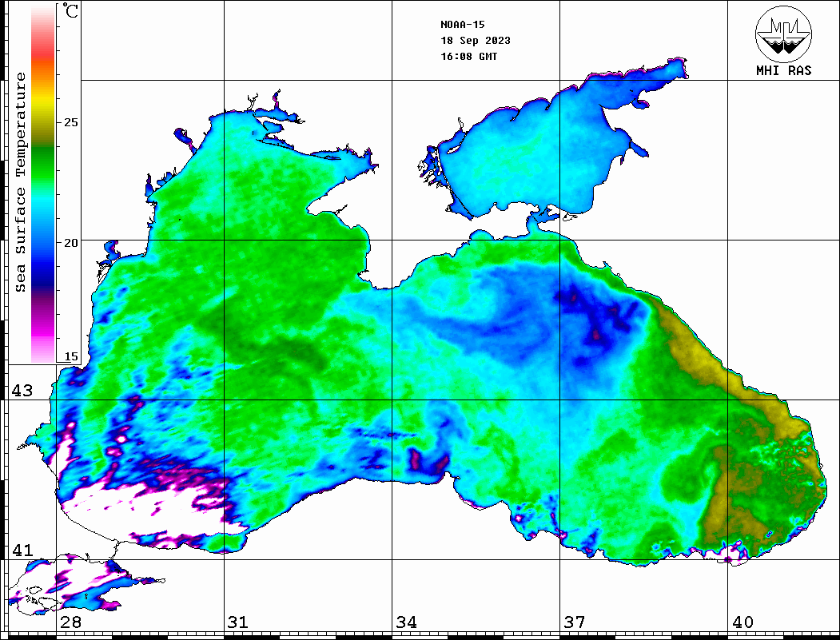Click longitude label 37
Image resolution: width=840 pixels, height=640 pixels.
pos(575,622)
